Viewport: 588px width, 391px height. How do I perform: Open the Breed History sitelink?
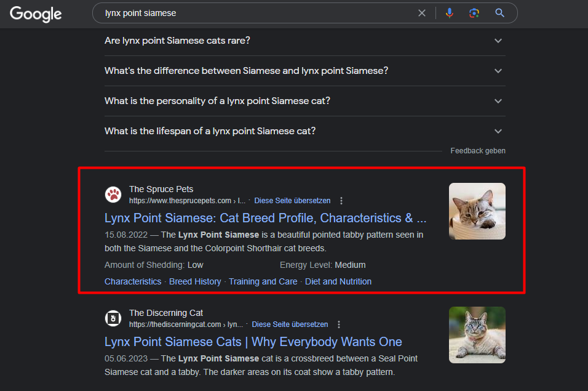coord(195,281)
